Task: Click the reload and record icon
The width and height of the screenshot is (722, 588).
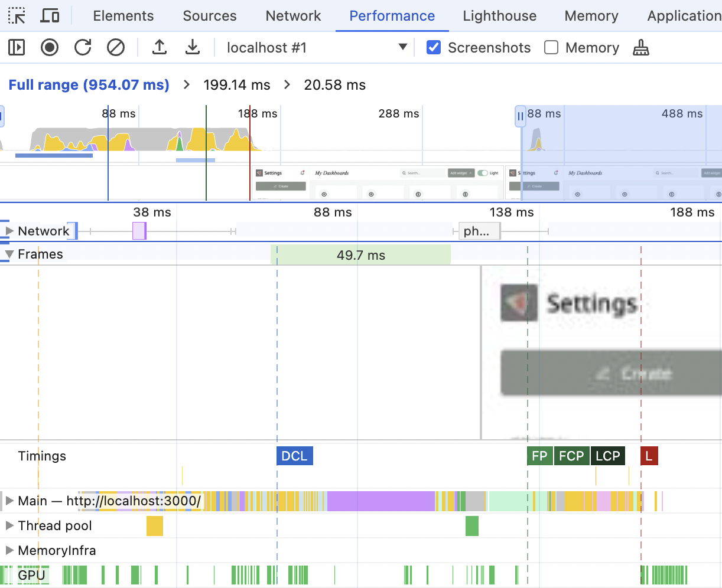Action: point(83,47)
